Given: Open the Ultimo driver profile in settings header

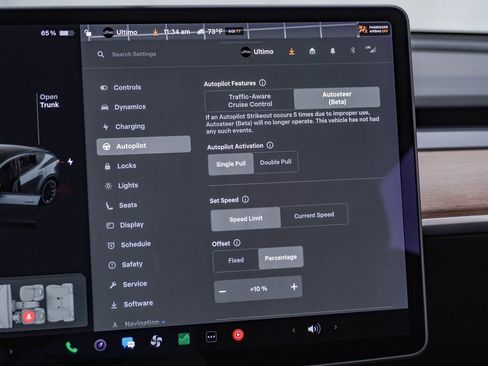Looking at the screenshot, I should tap(257, 52).
